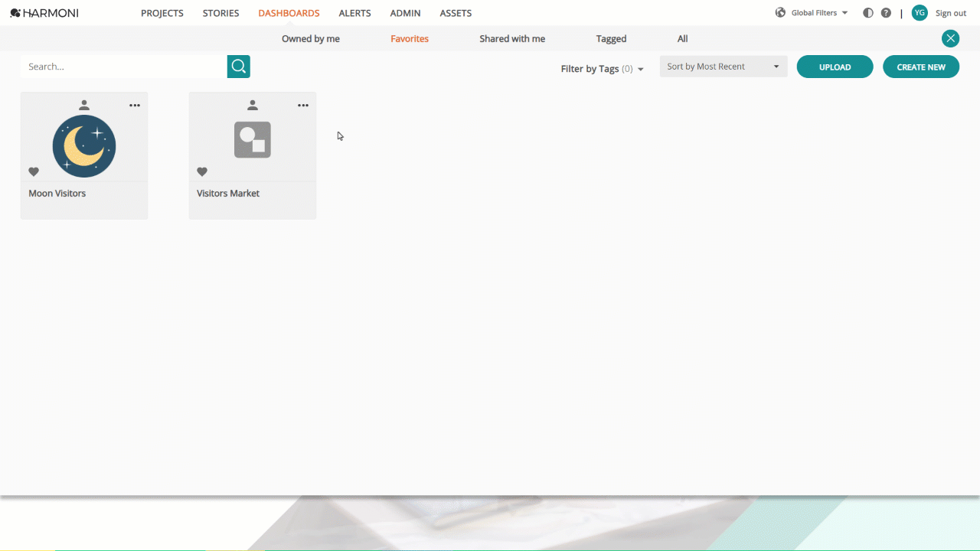Image resolution: width=980 pixels, height=551 pixels.
Task: Open the Assets menu
Action: coord(456,13)
